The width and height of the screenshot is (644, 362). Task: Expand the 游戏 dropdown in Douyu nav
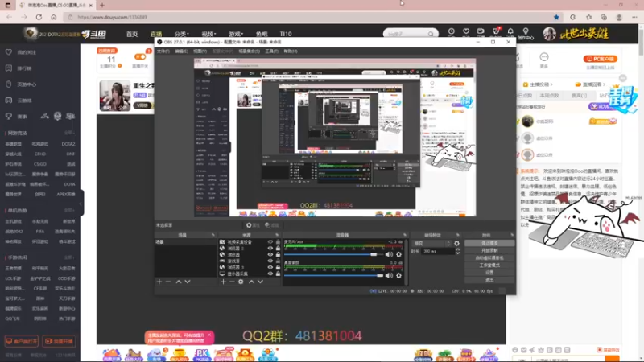[236, 34]
